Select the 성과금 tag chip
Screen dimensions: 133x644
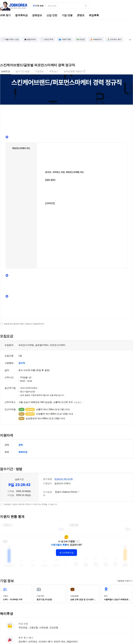pos(80,39)
